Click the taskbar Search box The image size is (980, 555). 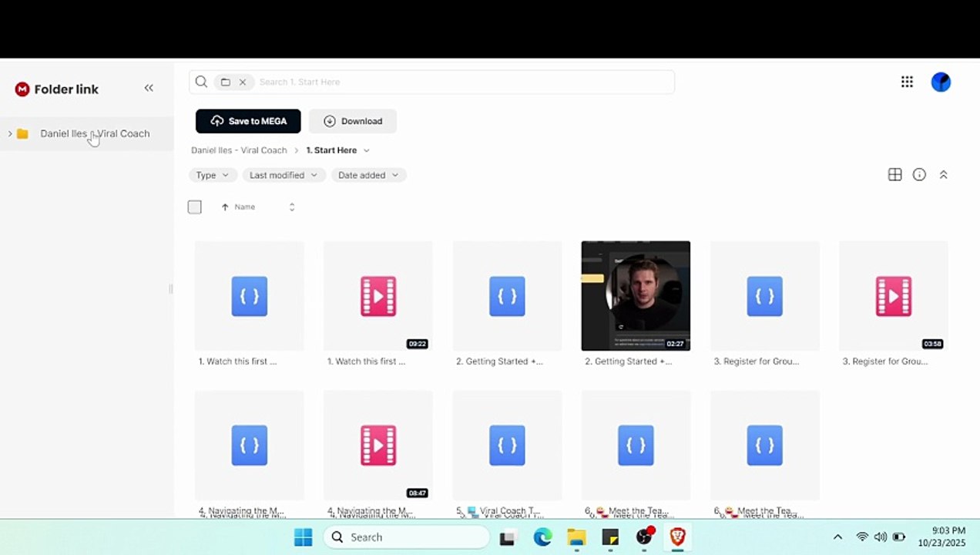click(x=407, y=537)
